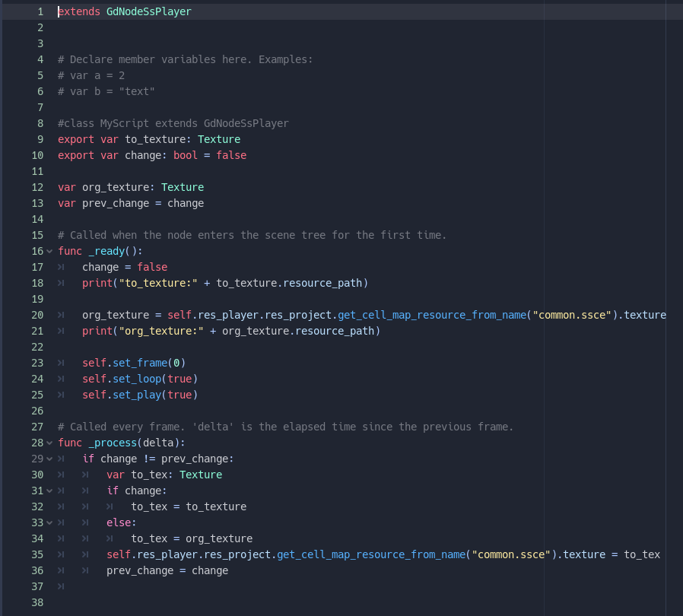
Task: Click the '# var b = "text"' comment
Action: [106, 91]
